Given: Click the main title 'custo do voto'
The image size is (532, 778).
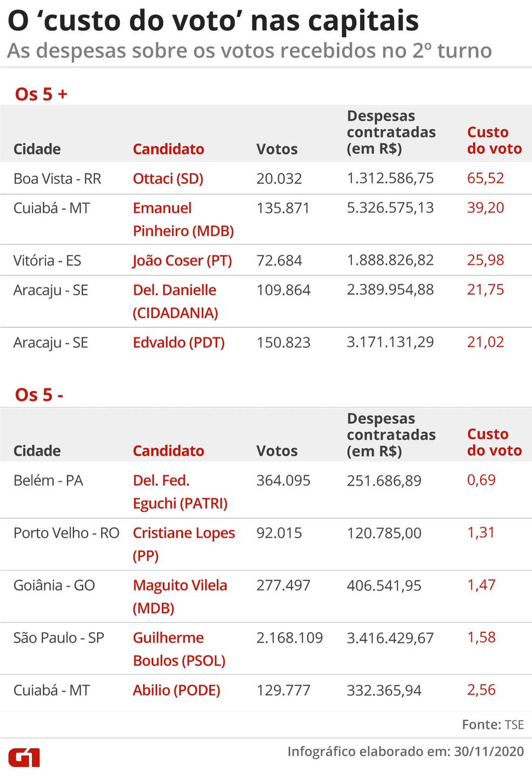Looking at the screenshot, I should (x=213, y=21).
